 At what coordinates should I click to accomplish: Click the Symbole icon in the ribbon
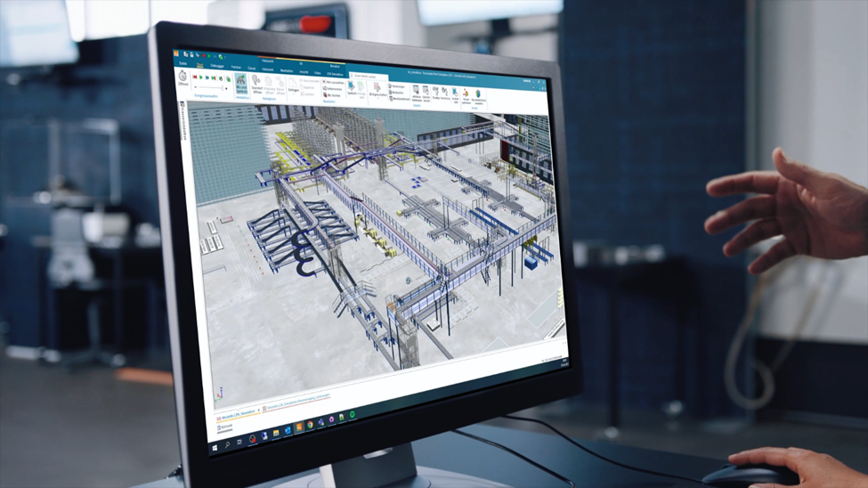(352, 87)
